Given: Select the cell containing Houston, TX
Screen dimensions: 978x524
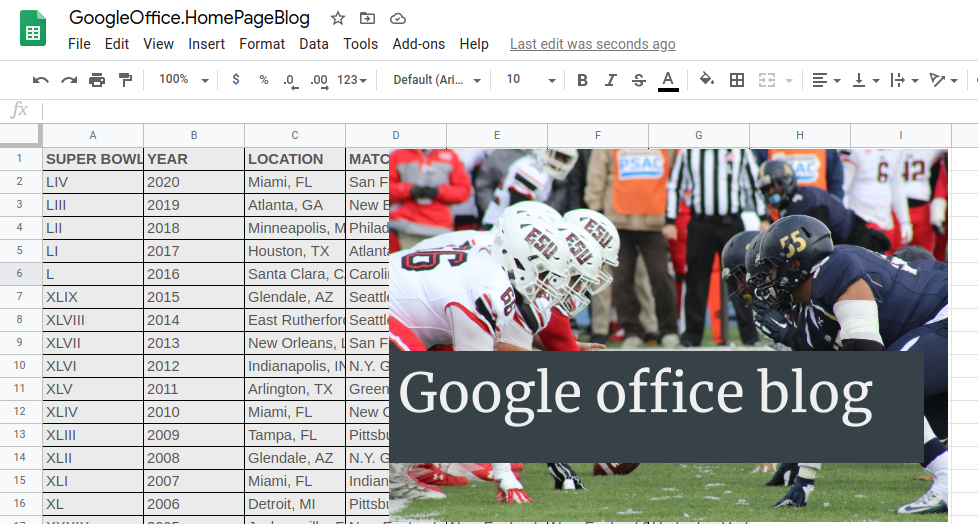Looking at the screenshot, I should click(294, 251).
